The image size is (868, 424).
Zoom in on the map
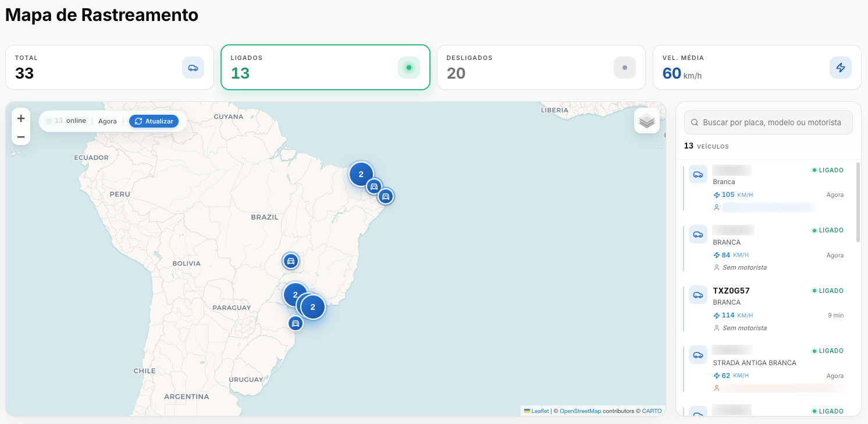(21, 118)
